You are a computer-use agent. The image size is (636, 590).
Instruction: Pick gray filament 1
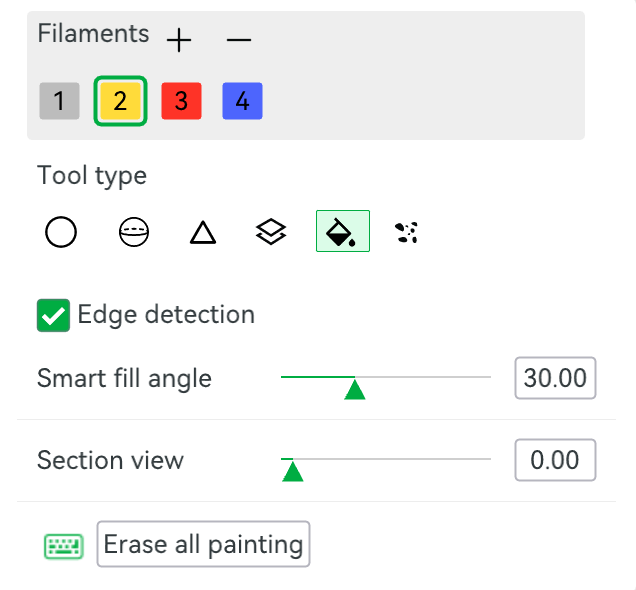[59, 101]
